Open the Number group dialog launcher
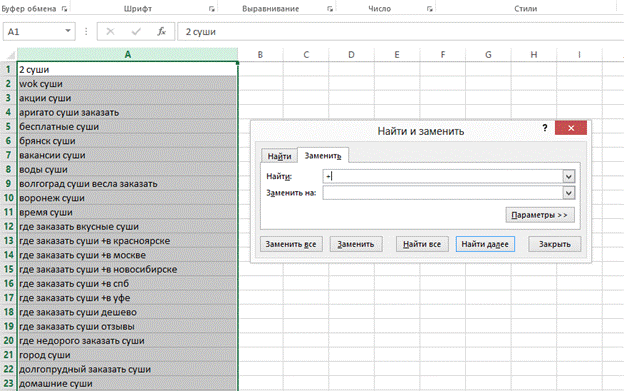 [x=429, y=9]
